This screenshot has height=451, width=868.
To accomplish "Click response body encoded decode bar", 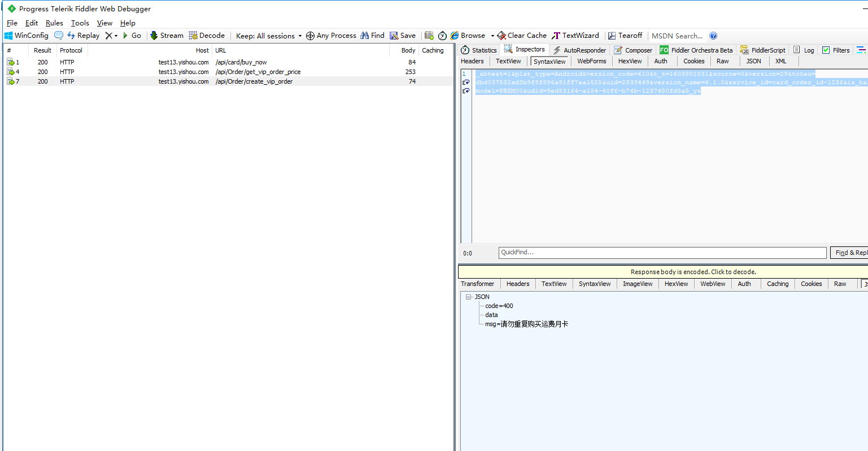I will [x=663, y=272].
